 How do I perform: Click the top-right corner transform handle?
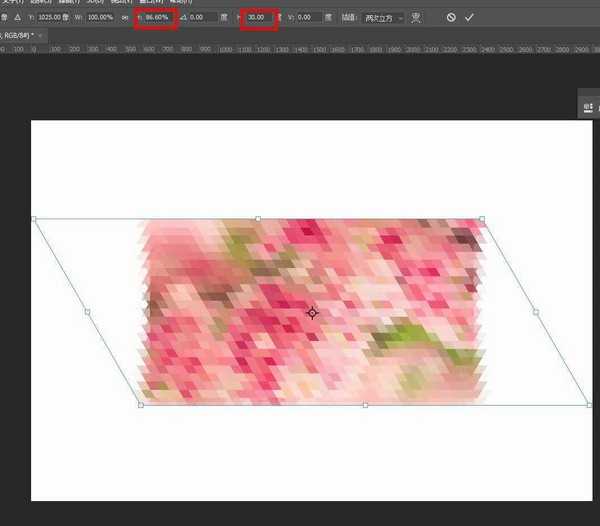[482, 219]
